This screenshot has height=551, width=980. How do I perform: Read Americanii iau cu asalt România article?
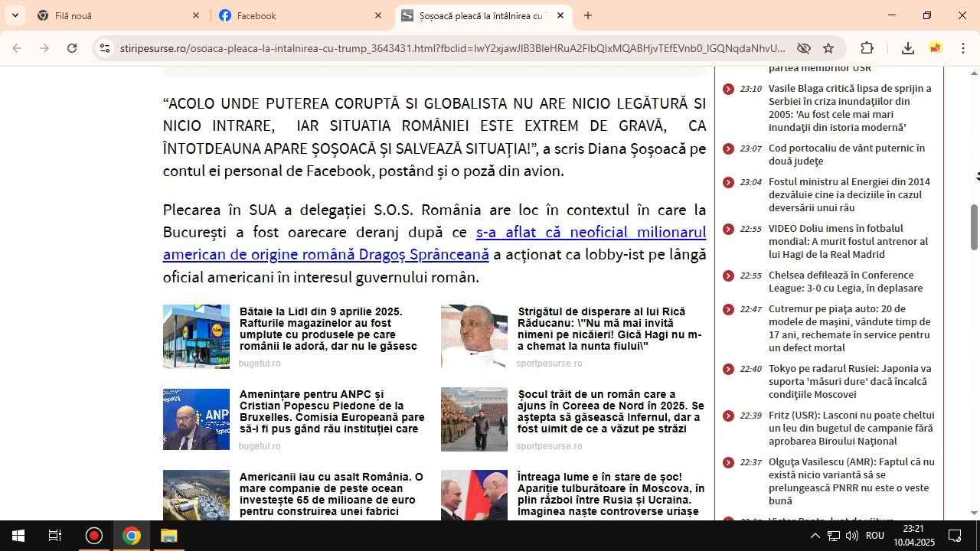[332, 494]
